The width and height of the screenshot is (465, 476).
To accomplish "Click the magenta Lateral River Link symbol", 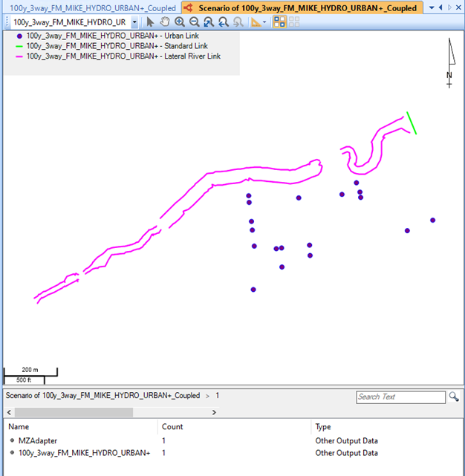I will [19, 56].
